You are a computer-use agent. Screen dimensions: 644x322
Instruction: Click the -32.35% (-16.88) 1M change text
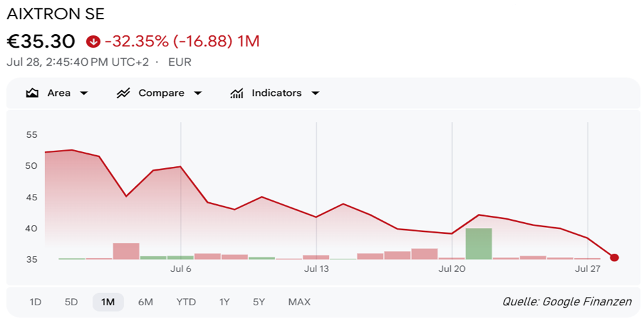click(182, 41)
